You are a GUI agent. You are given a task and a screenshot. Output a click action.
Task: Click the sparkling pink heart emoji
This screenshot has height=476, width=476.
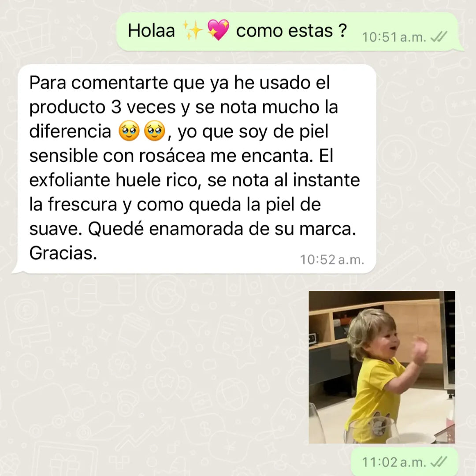[218, 30]
